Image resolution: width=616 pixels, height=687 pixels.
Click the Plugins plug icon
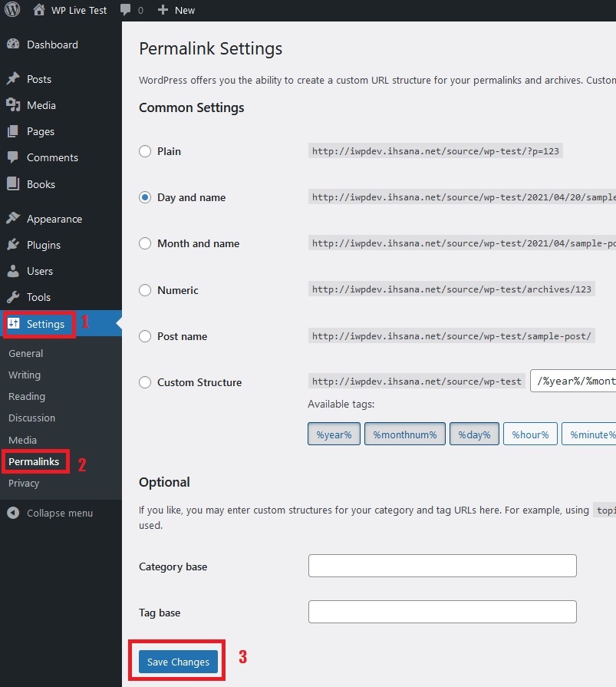tap(13, 245)
